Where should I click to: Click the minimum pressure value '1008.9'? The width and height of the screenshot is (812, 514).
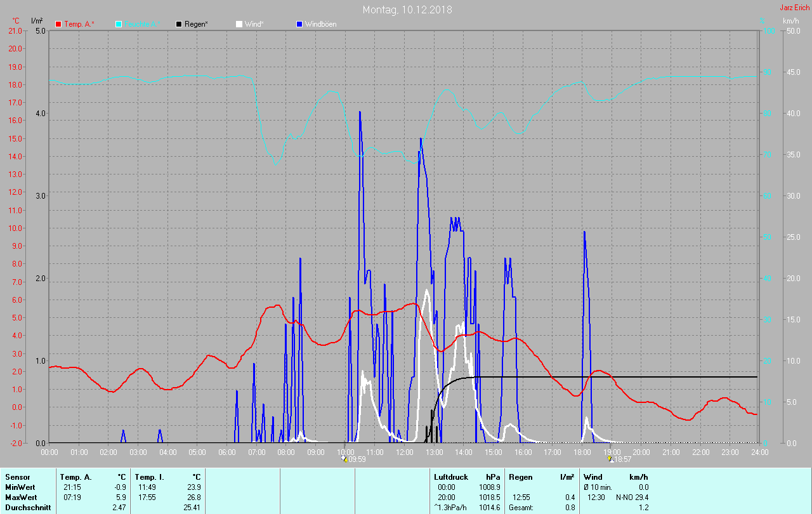tap(490, 487)
